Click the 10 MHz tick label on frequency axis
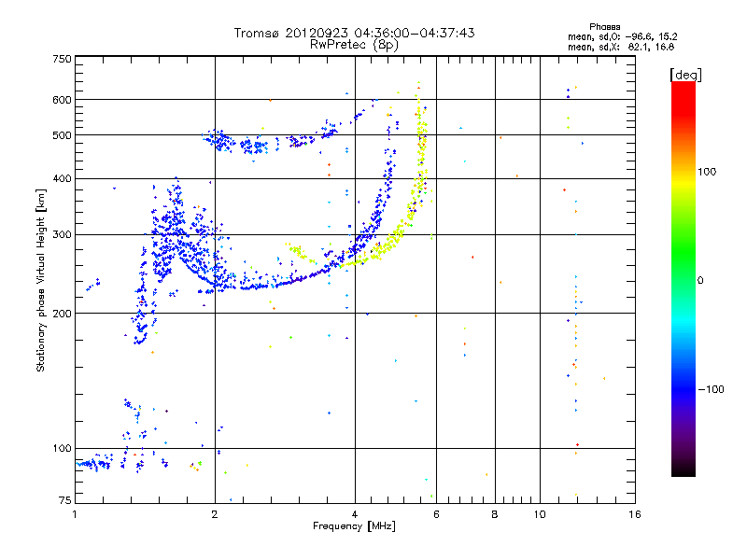This screenshot has width=747, height=560. point(540,514)
